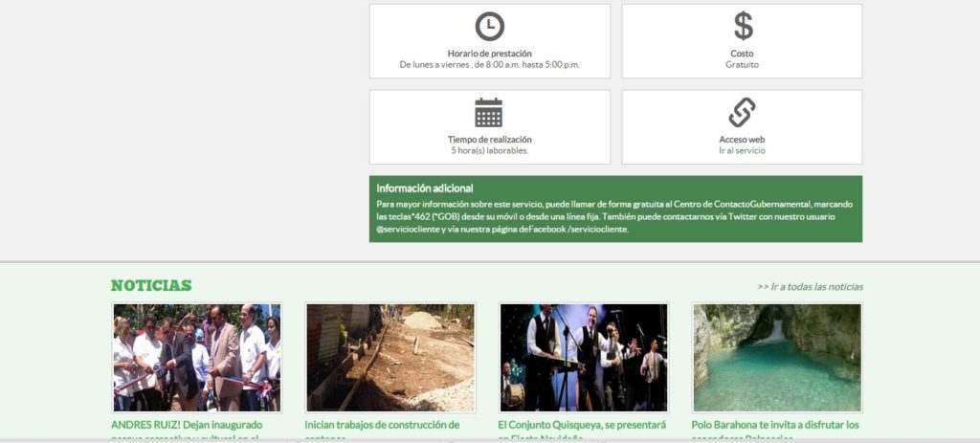Open the construction site news thumbnail
The width and height of the screenshot is (980, 443).
[x=390, y=358]
